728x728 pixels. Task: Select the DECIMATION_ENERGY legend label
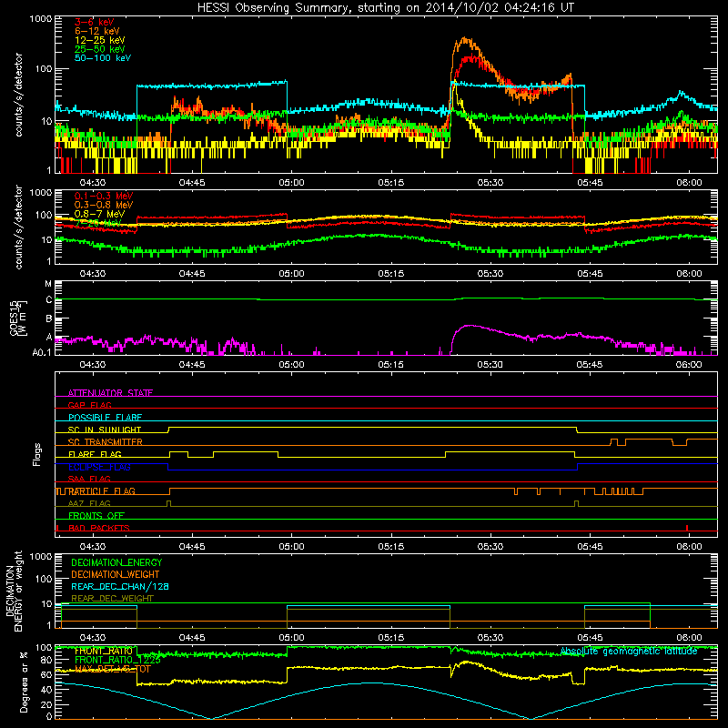click(x=116, y=562)
